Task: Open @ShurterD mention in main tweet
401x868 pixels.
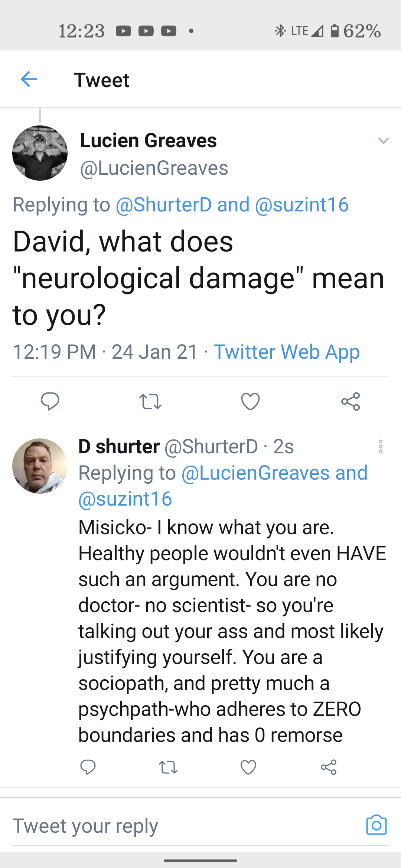Action: [x=164, y=205]
